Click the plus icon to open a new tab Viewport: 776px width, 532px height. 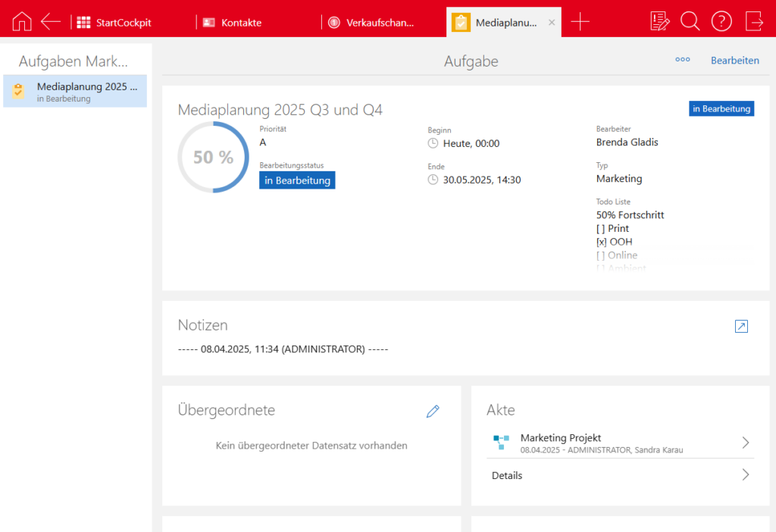580,21
